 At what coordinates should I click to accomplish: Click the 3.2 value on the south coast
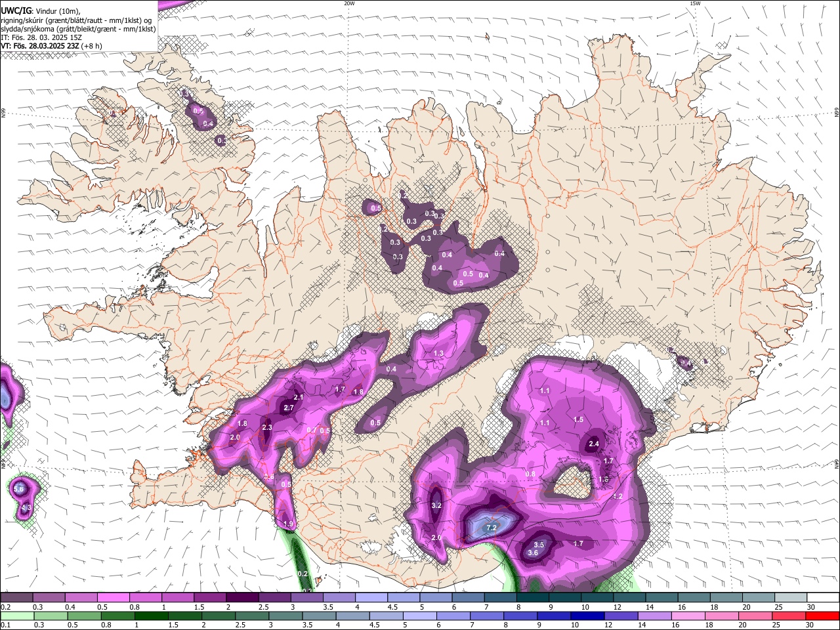(x=436, y=505)
